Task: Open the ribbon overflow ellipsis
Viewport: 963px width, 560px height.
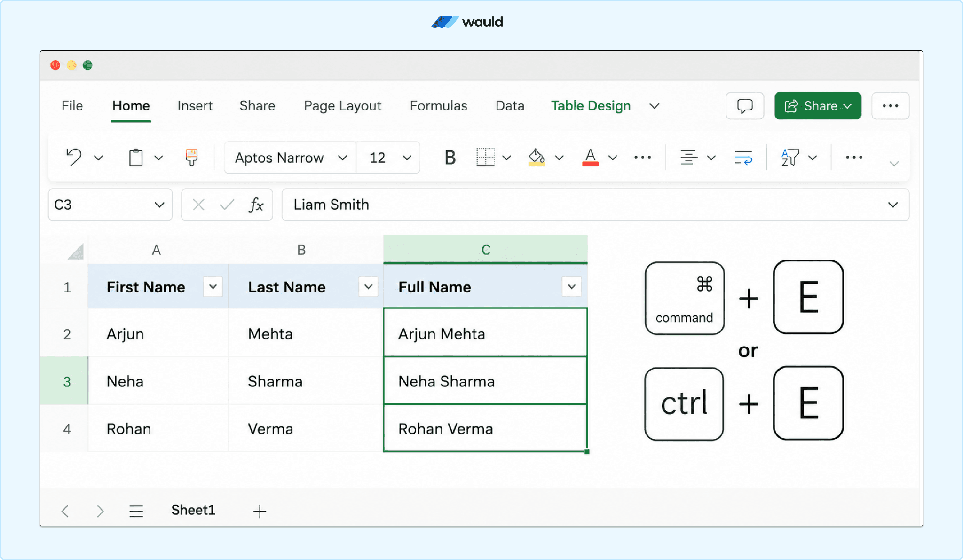Action: [x=854, y=158]
